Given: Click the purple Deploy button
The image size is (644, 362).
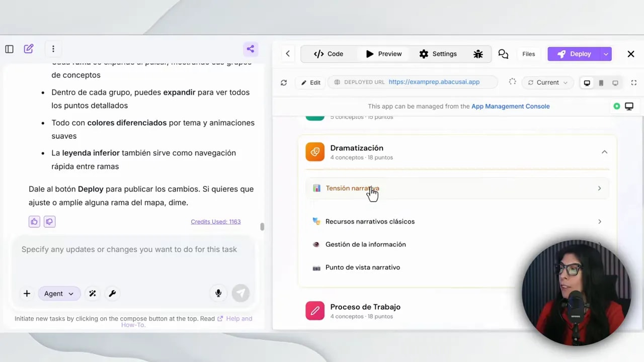Looking at the screenshot, I should (x=574, y=54).
